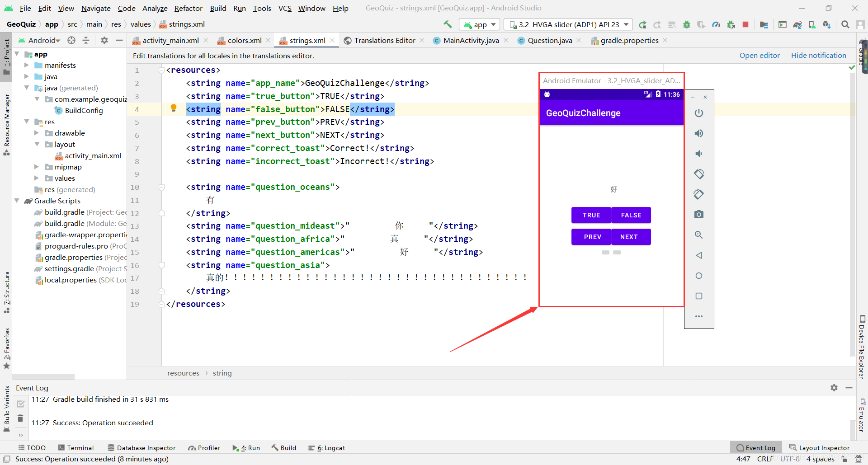Click the emulator volume up icon
868x465 pixels.
point(699,133)
